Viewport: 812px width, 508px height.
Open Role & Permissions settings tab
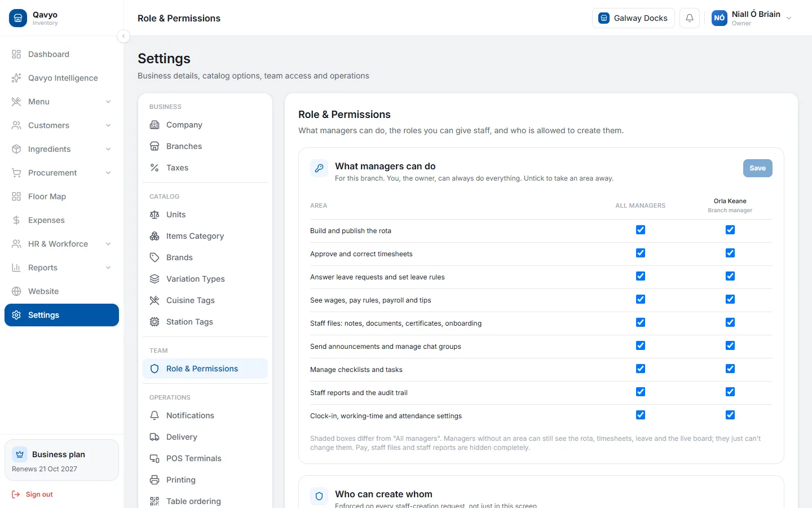(205, 369)
